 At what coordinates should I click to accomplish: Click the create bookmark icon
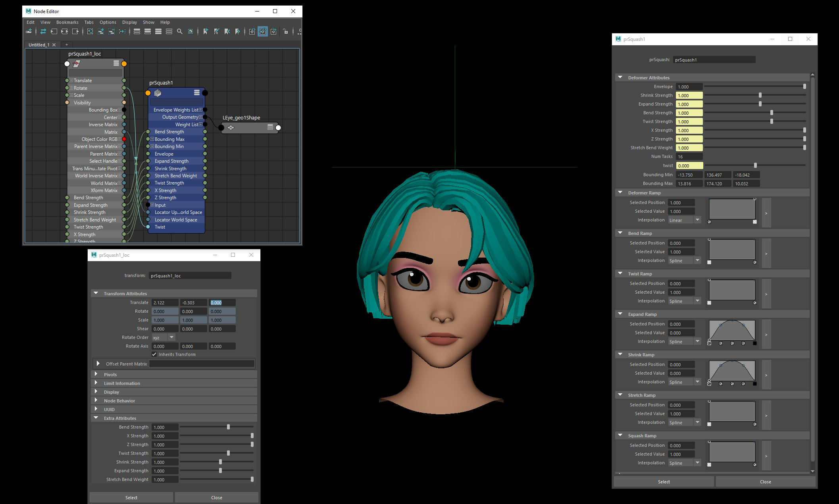pos(206,31)
